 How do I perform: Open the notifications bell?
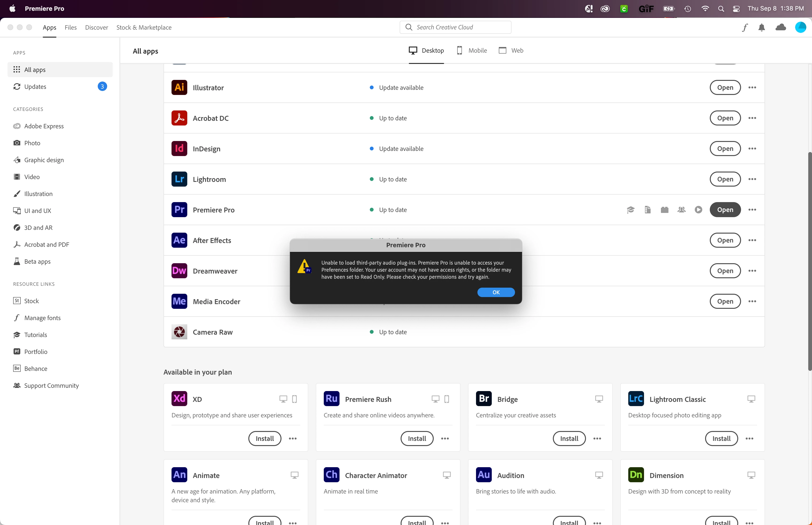coord(761,27)
